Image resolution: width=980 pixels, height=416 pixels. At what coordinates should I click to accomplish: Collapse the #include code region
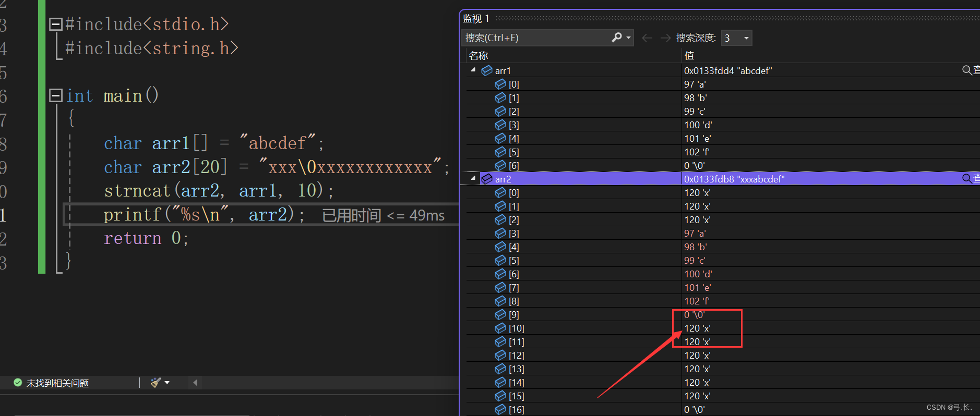click(x=55, y=24)
